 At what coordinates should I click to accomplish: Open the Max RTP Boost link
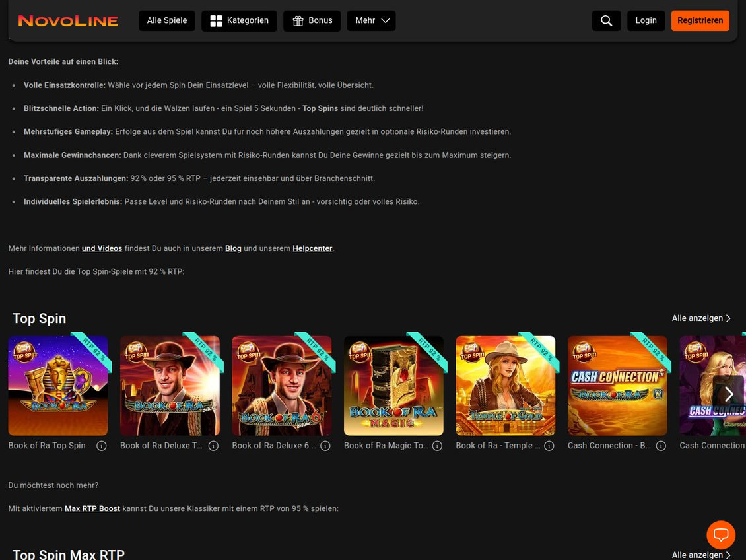[x=92, y=508]
